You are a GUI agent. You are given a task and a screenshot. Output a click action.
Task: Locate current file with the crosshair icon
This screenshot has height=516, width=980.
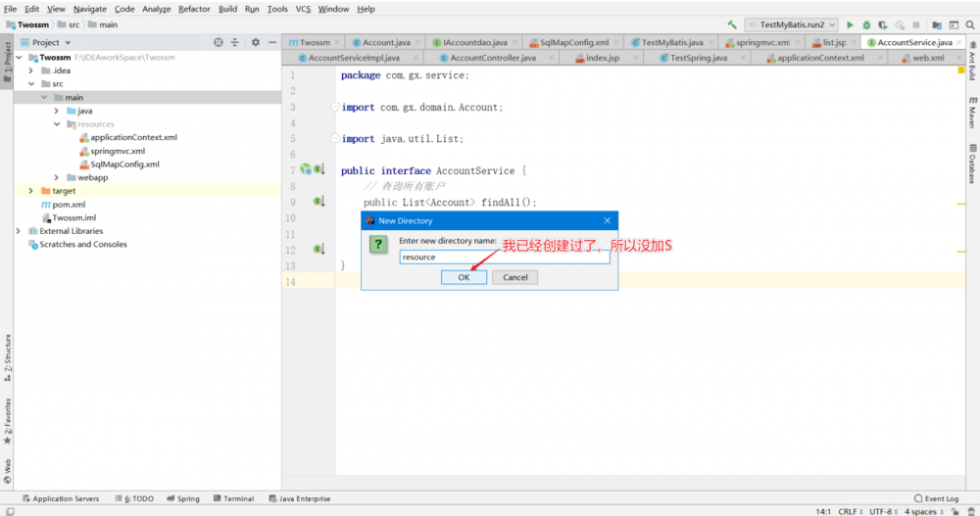point(219,43)
